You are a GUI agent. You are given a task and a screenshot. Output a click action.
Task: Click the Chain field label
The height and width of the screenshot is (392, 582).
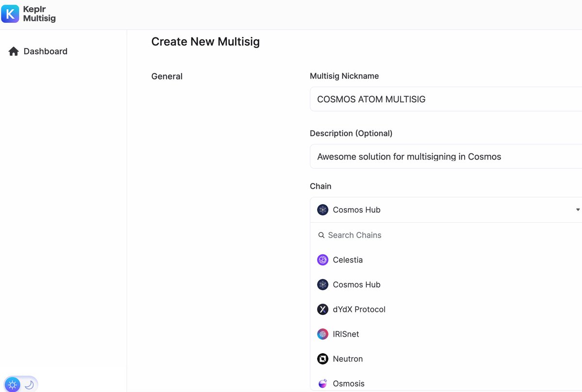[x=321, y=186]
